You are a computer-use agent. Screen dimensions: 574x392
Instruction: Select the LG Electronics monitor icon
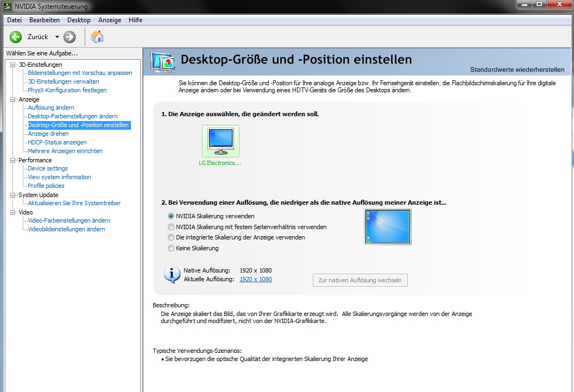(220, 141)
